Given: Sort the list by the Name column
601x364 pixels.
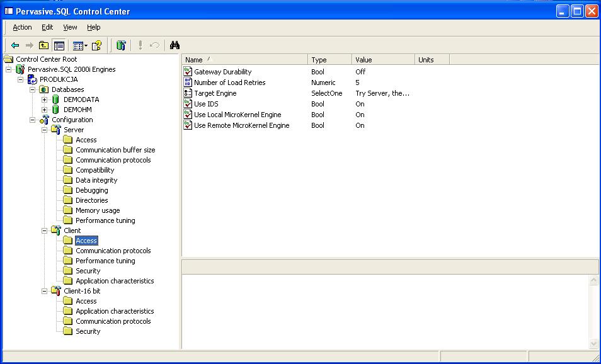Looking at the screenshot, I should pos(244,60).
